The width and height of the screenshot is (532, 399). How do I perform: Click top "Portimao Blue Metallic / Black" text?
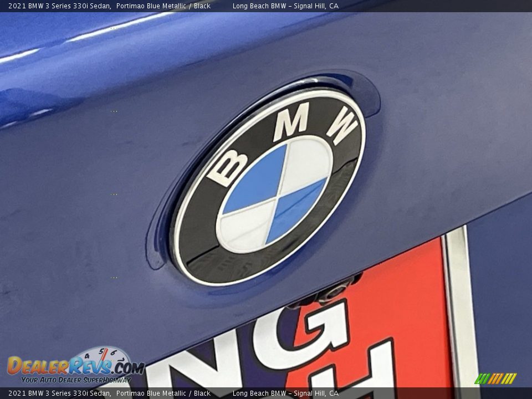(x=163, y=6)
